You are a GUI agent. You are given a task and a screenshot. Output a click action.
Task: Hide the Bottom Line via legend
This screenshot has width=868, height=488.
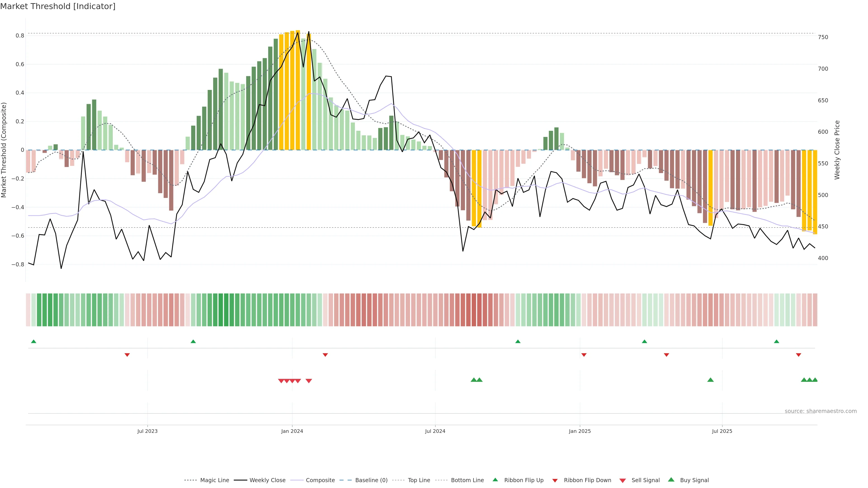pos(467,480)
